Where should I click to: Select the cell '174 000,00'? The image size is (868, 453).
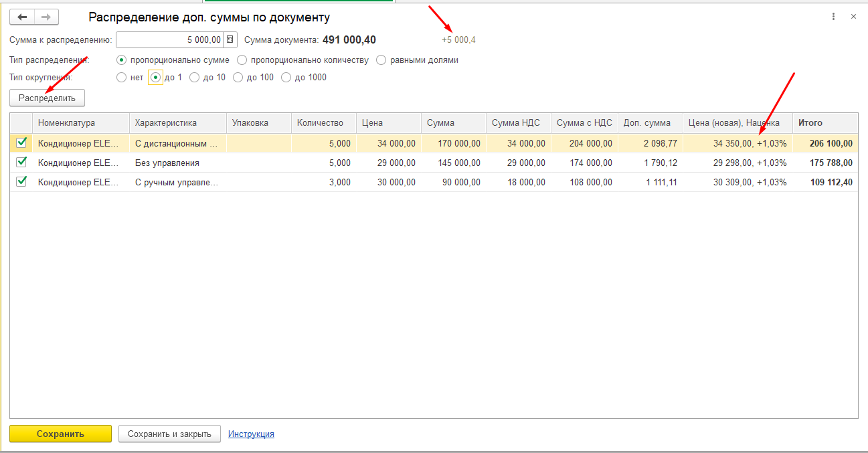(584, 163)
